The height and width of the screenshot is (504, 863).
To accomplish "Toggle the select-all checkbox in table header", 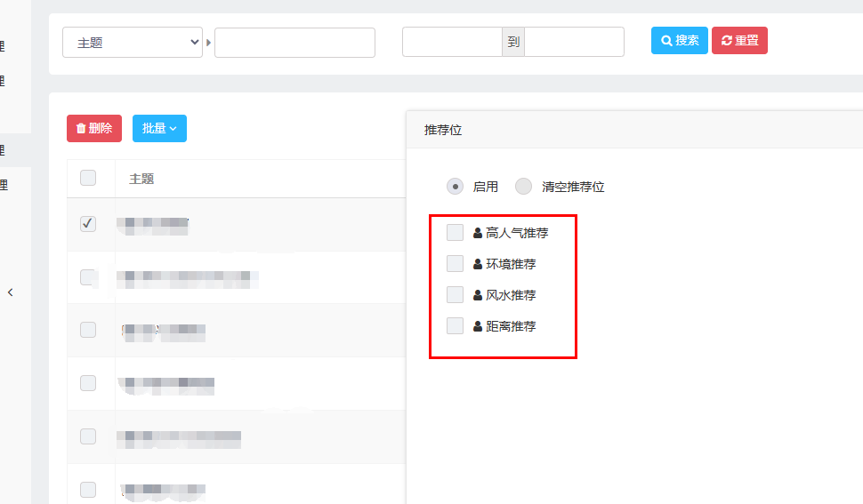I will tap(88, 178).
